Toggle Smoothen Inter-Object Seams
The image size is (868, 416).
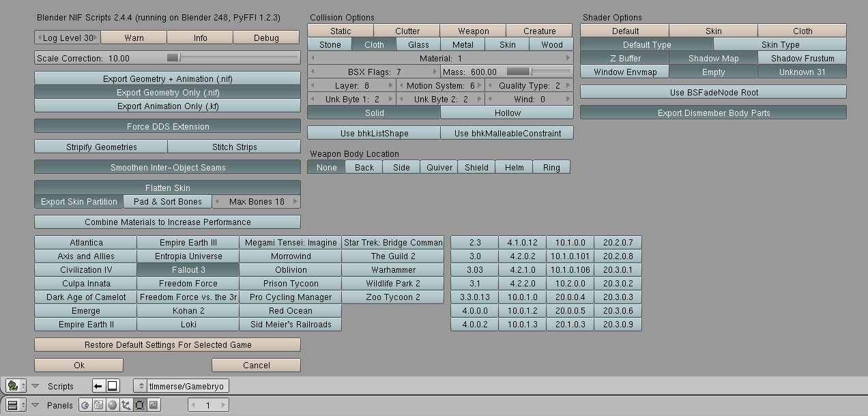pyautogui.click(x=167, y=167)
